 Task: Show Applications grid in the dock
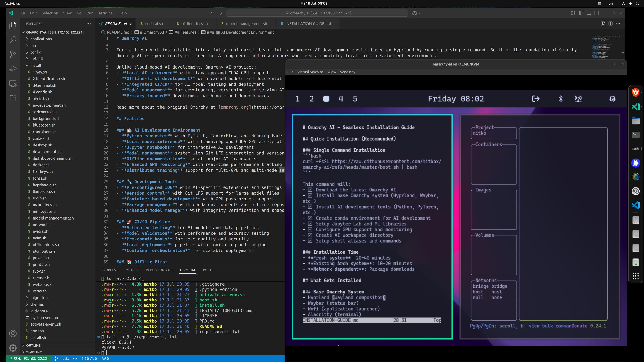(635, 276)
